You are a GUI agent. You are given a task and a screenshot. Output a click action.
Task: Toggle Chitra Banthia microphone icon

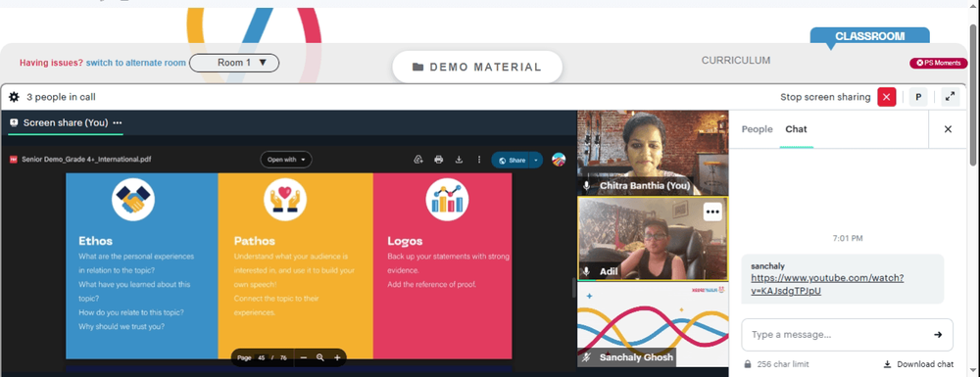(x=586, y=186)
